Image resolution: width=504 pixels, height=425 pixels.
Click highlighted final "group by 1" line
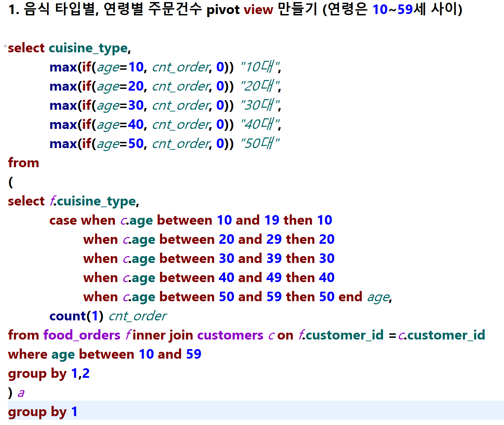click(x=256, y=410)
